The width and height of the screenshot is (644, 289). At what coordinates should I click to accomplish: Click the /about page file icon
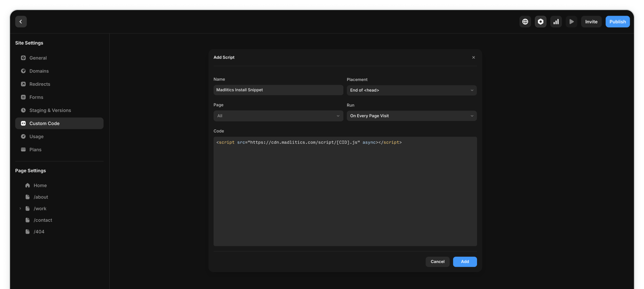coord(28,197)
